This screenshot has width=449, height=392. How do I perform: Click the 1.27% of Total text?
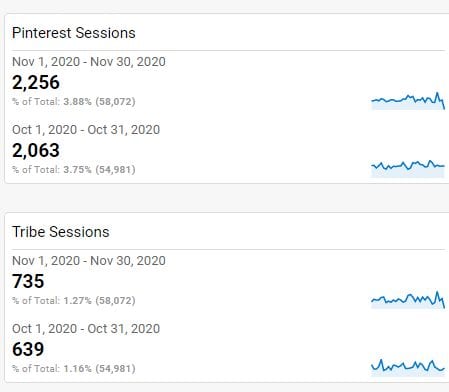pyautogui.click(x=74, y=300)
